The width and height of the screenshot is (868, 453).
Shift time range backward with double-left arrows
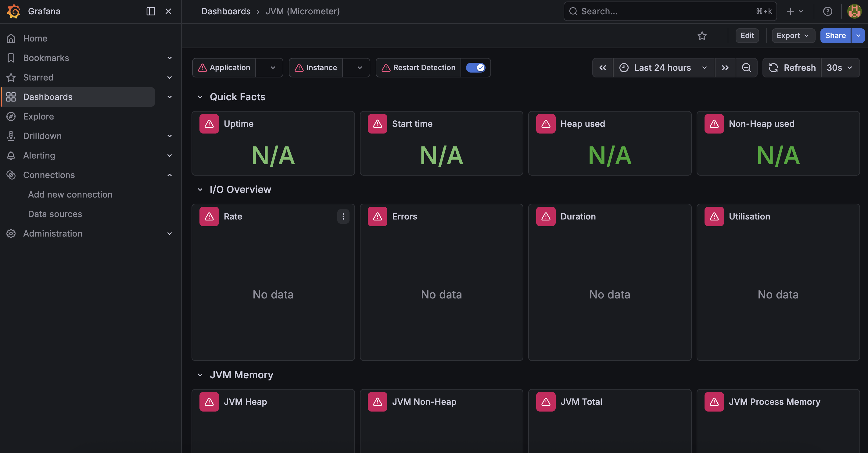[602, 68]
